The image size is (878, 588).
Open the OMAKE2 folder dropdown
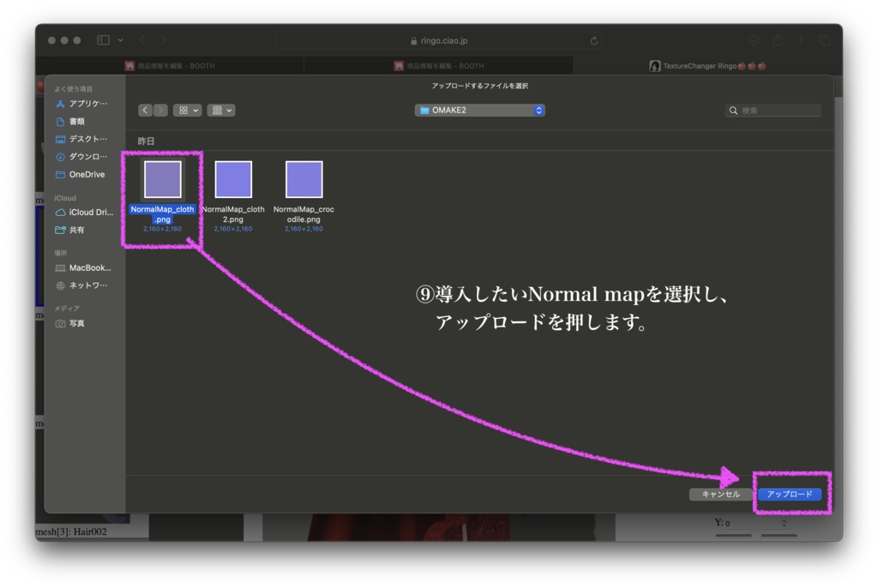point(479,110)
